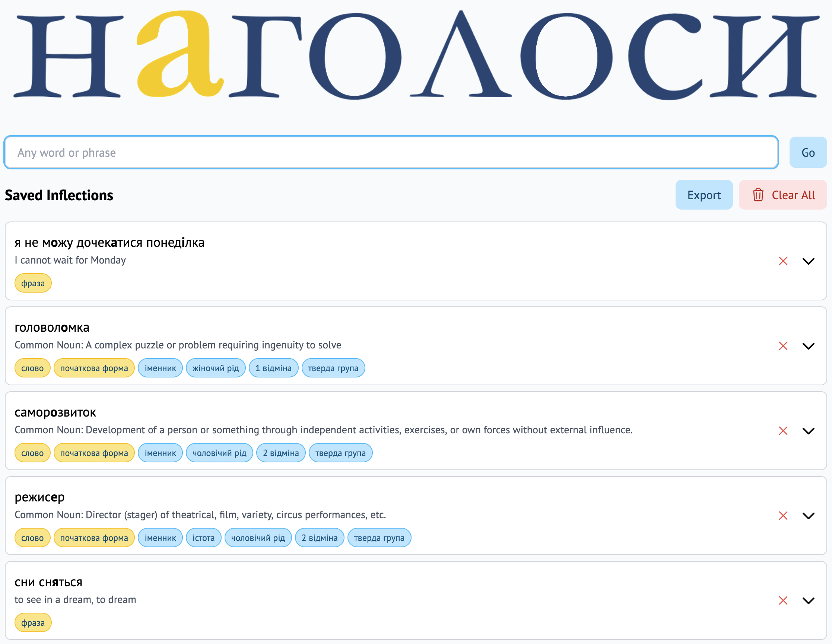Screen dimensions: 832x644
Task: Open the режисер entry chevron
Action: pyautogui.click(x=808, y=516)
